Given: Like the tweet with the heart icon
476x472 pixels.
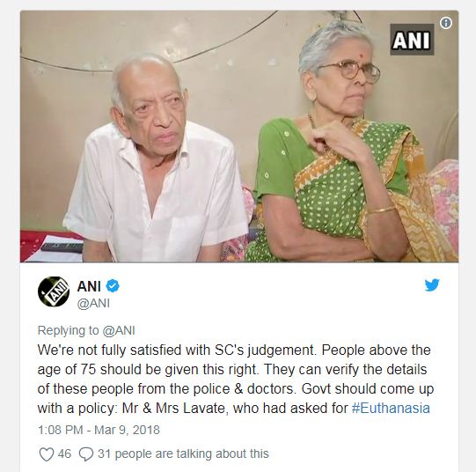Looking at the screenshot, I should point(47,454).
